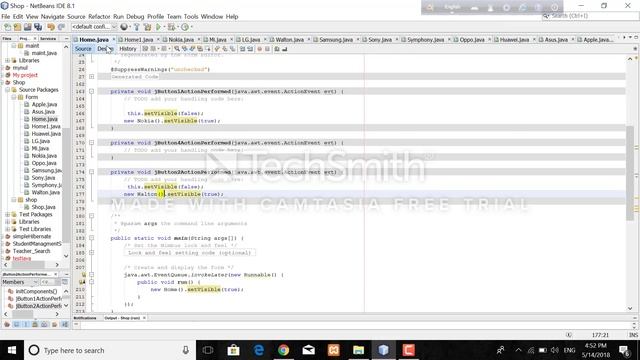This screenshot has height=360, width=640.
Task: Open the Navigate menu
Action: tap(52, 16)
